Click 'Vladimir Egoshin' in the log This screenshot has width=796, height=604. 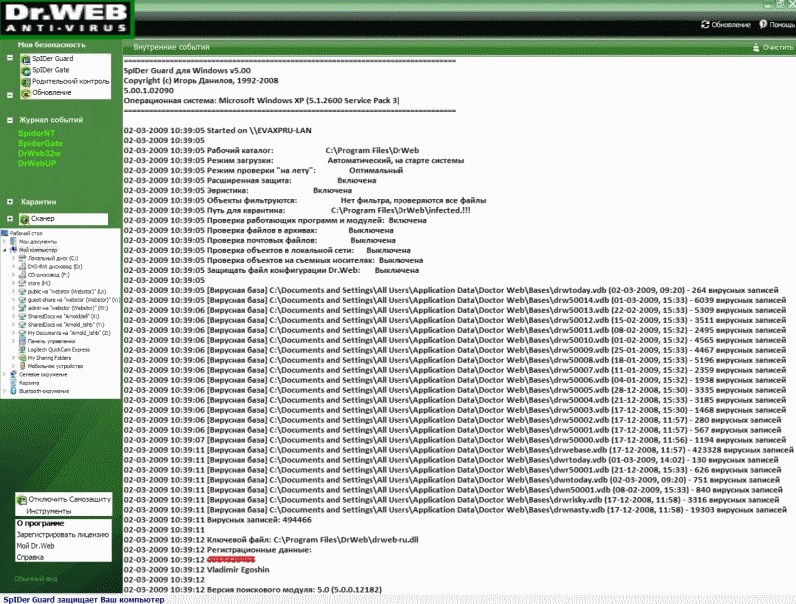[x=238, y=569]
